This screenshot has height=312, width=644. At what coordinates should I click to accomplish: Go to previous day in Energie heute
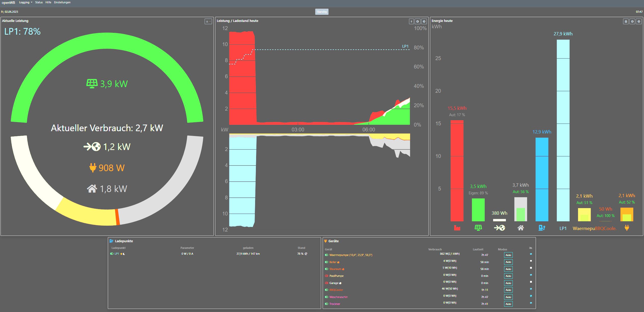coord(632,22)
